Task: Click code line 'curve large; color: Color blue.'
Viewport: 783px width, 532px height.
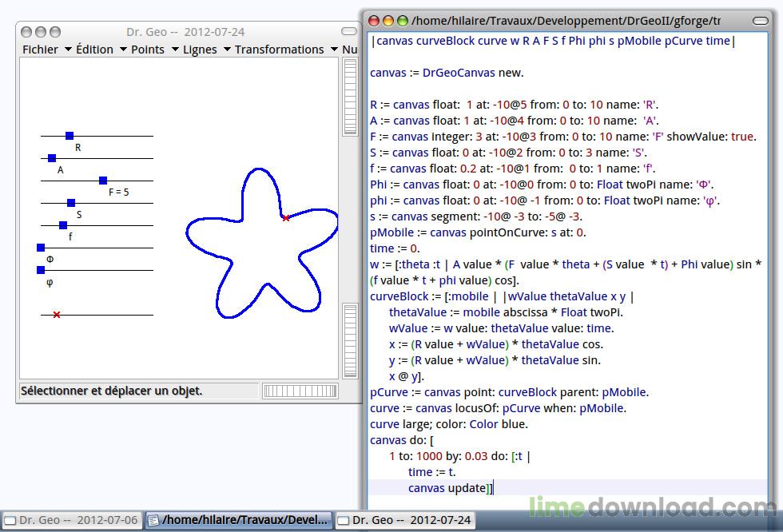Action: (448, 424)
